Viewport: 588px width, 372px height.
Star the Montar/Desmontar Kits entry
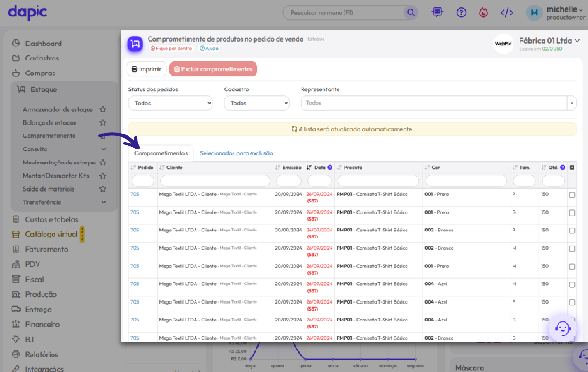pyautogui.click(x=102, y=176)
